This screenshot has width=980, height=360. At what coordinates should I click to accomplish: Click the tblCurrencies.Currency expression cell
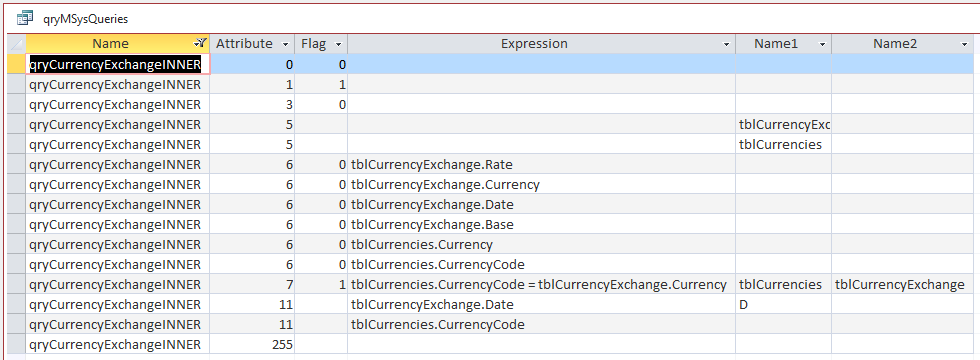coord(542,244)
